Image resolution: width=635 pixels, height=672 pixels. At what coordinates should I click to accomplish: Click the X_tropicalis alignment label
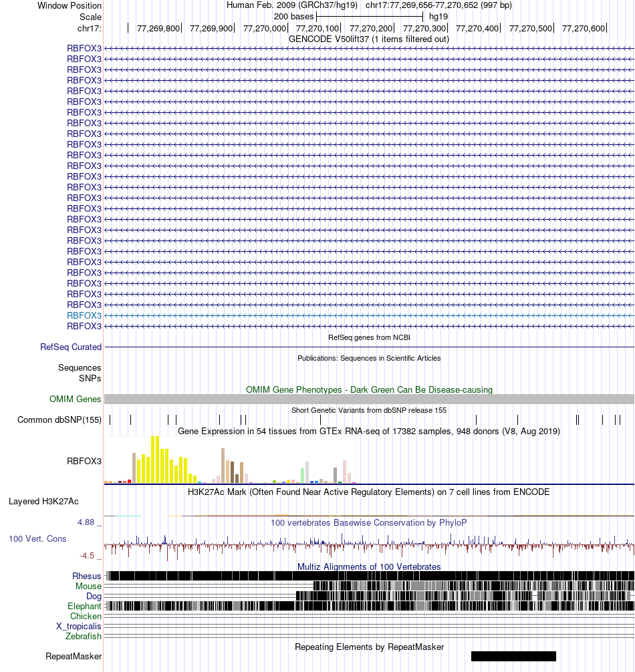pos(79,626)
